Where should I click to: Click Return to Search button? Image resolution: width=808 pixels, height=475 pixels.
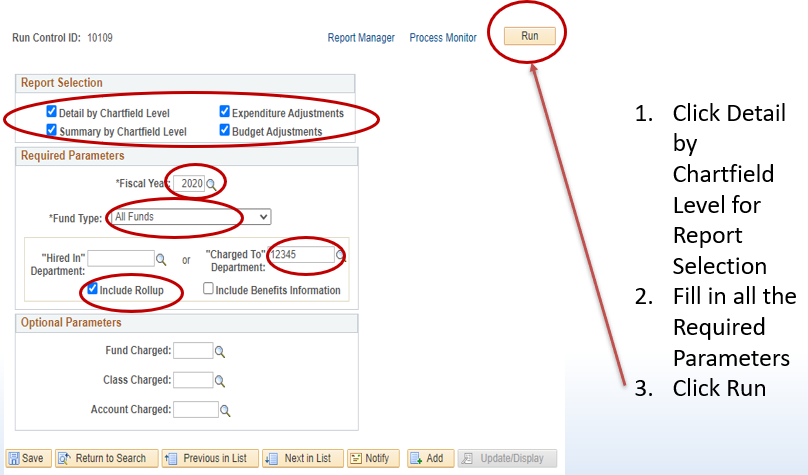pyautogui.click(x=106, y=458)
